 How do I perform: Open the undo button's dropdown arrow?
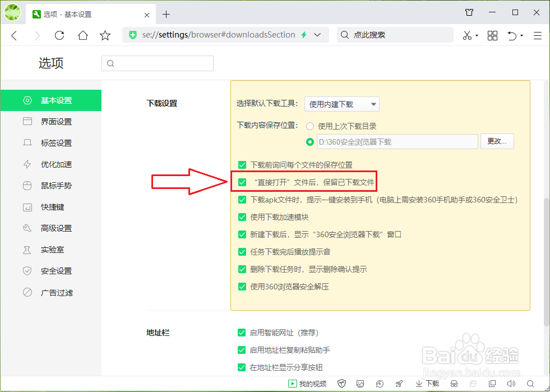[522, 35]
